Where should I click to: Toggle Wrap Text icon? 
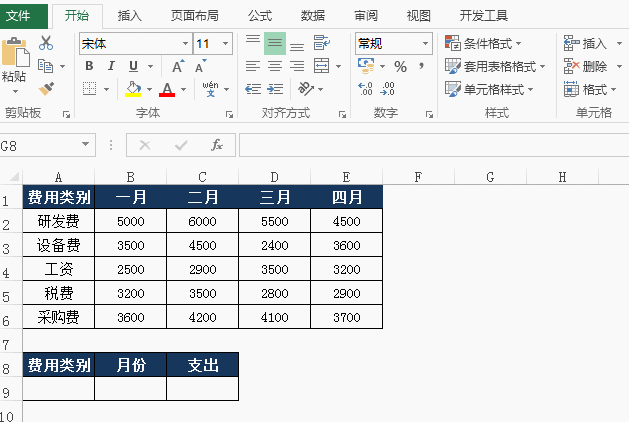coord(322,43)
